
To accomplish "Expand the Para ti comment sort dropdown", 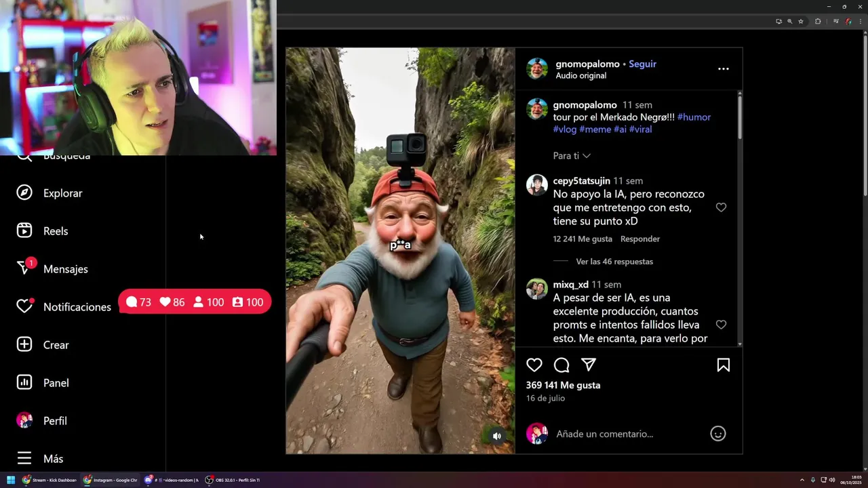I will click(x=572, y=156).
